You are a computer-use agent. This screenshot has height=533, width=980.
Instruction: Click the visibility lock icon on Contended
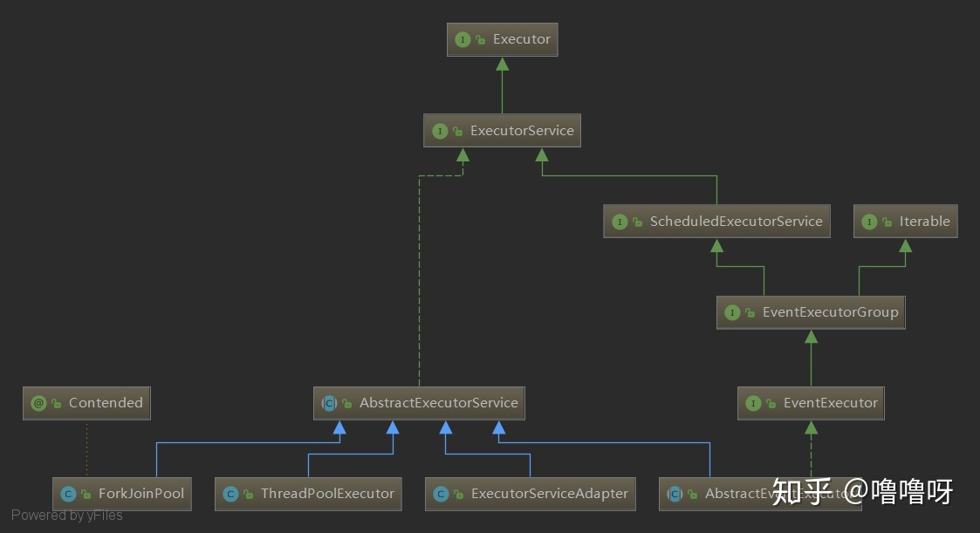pos(57,403)
